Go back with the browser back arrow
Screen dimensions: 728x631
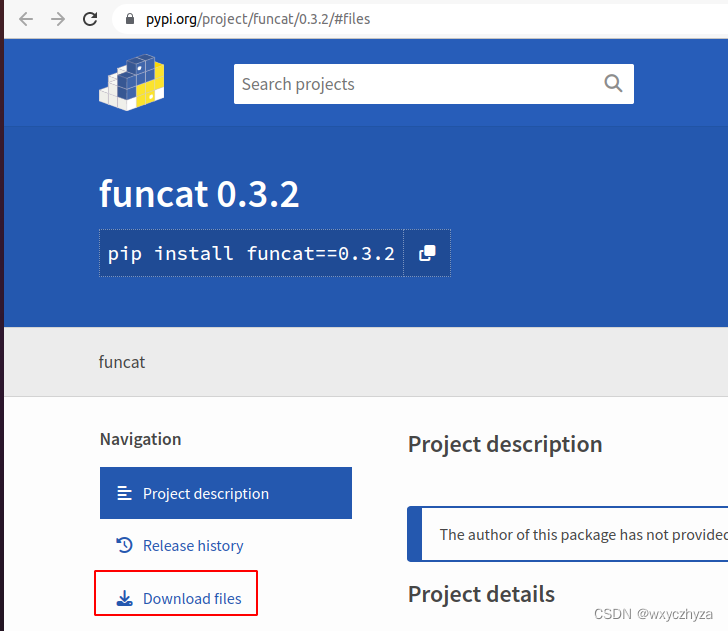[26, 19]
